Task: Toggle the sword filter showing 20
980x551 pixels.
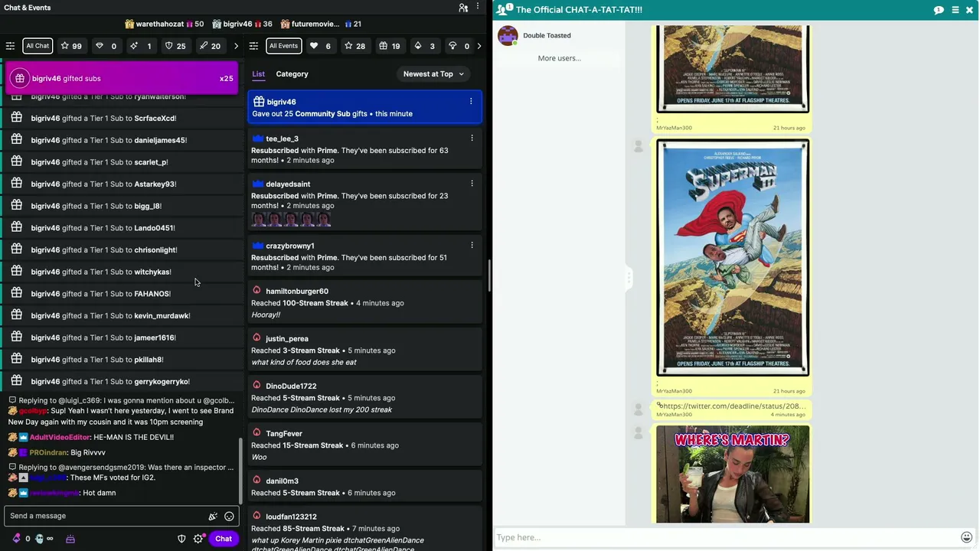Action: pyautogui.click(x=210, y=46)
